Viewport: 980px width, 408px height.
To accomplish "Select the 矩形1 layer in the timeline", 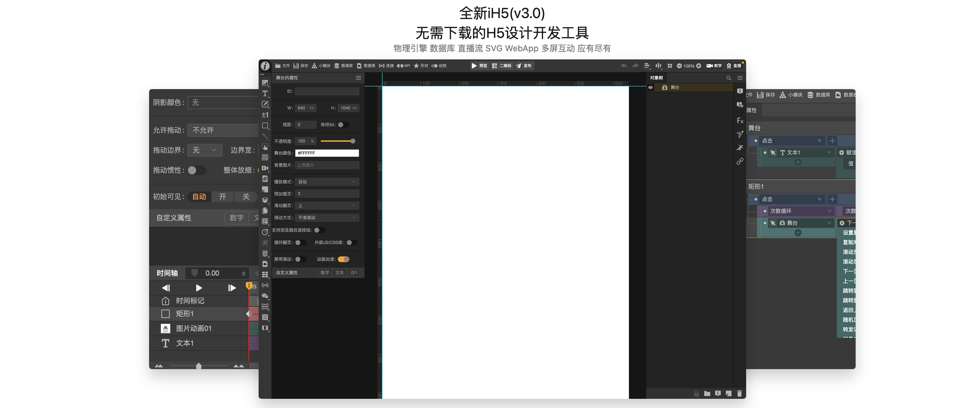I will click(185, 314).
